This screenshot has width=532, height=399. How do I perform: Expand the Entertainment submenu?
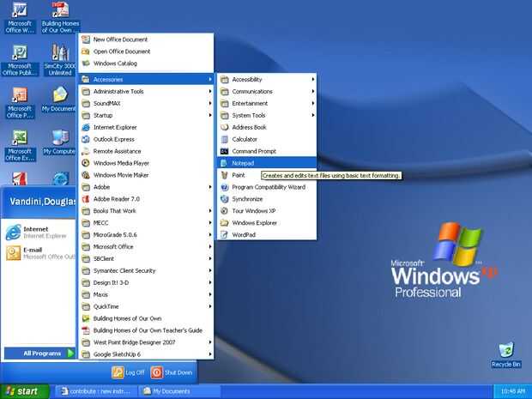[x=267, y=104]
